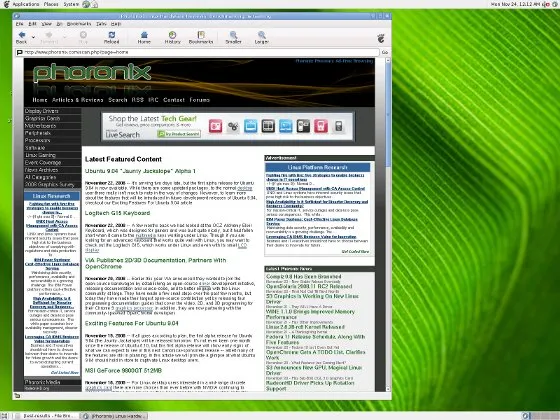Open Exciting Features For Ubuntu 9.04 article
This screenshot has height=420, width=560.
click(x=131, y=324)
